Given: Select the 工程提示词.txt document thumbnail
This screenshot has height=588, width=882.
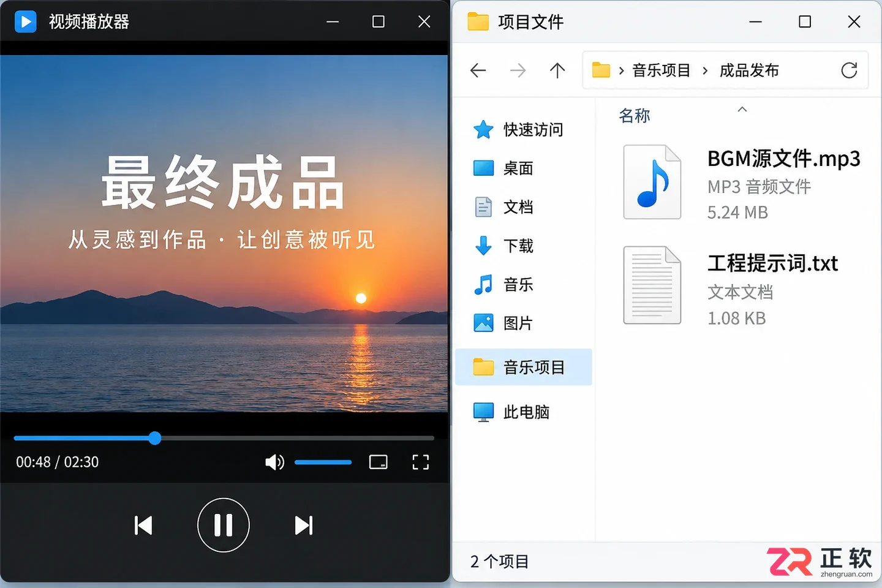Looking at the screenshot, I should pos(652,285).
